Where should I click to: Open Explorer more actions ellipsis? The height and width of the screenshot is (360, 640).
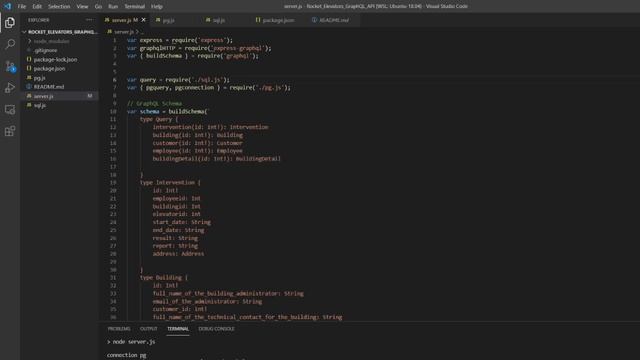[89, 20]
